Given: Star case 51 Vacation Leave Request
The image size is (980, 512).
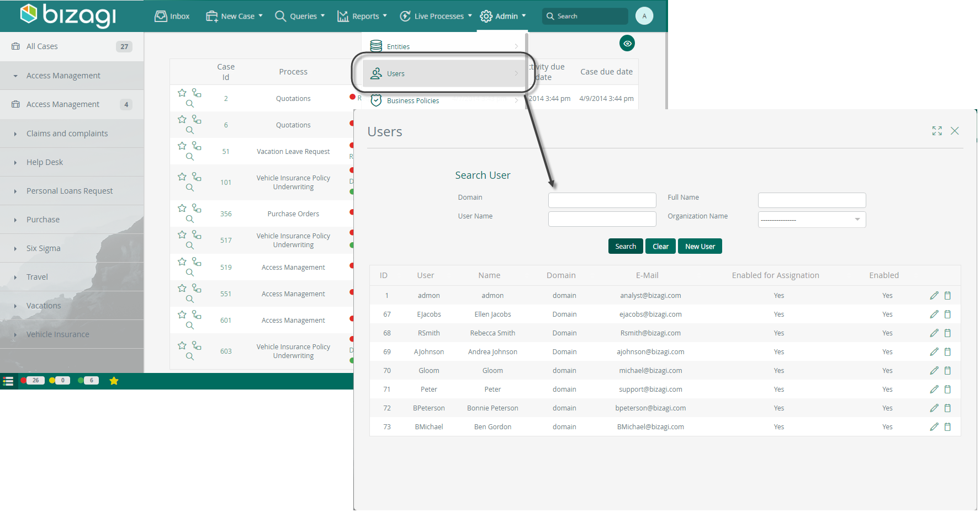Looking at the screenshot, I should [182, 146].
